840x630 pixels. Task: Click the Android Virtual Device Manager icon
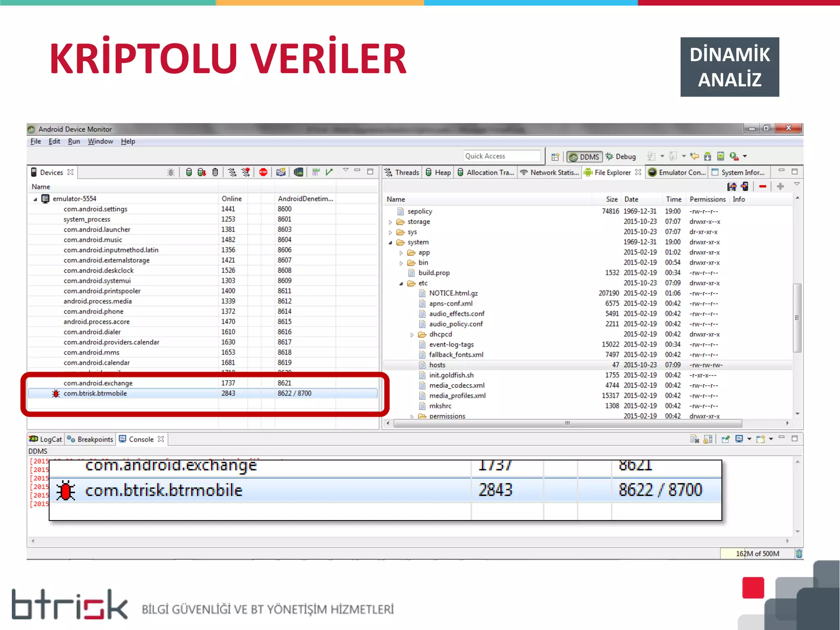point(721,156)
